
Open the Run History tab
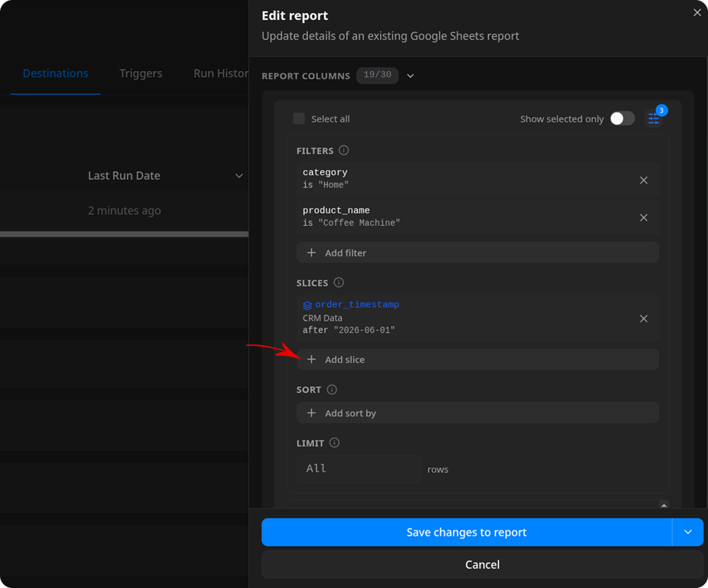221,73
